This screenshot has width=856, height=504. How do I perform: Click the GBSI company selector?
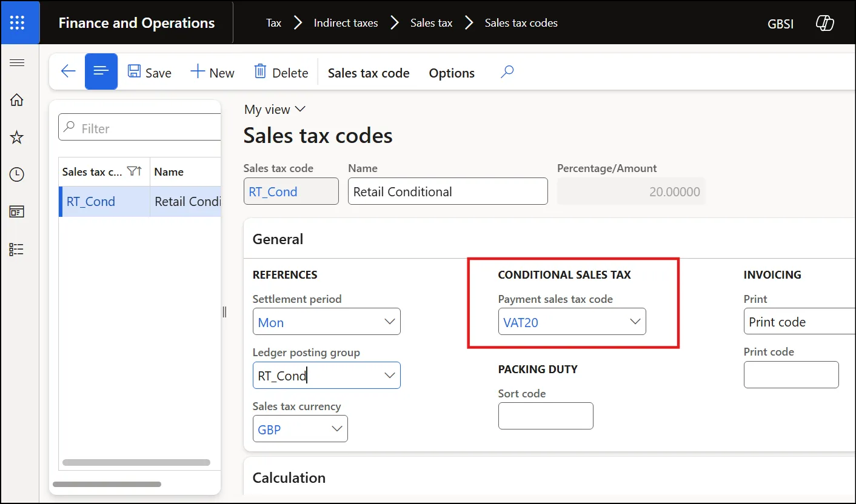(781, 24)
